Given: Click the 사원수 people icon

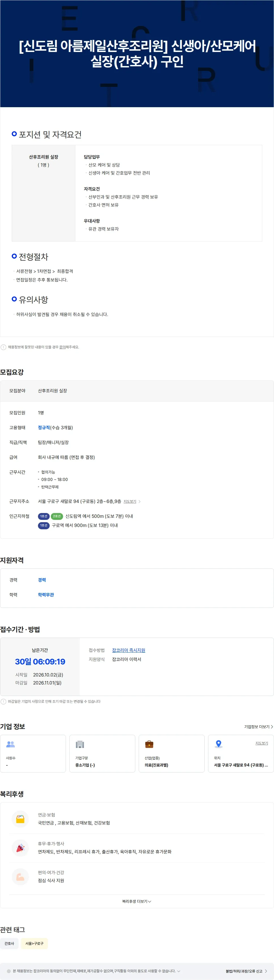Looking at the screenshot, I should [11, 744].
